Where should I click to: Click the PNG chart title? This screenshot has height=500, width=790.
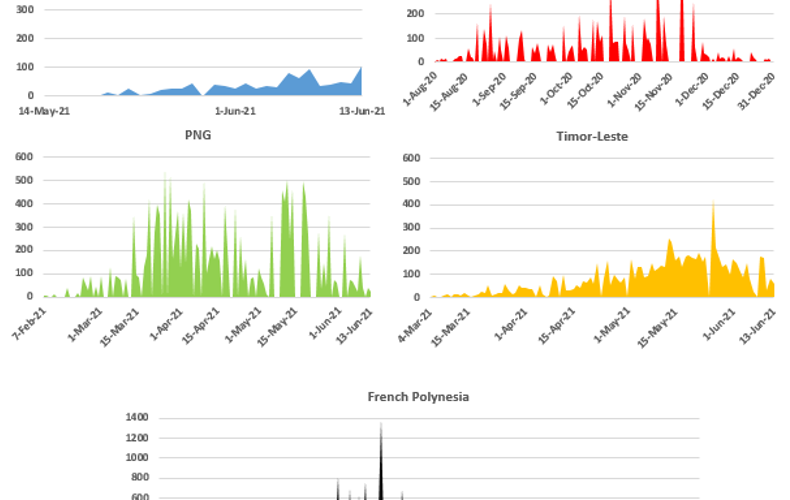coord(198,135)
